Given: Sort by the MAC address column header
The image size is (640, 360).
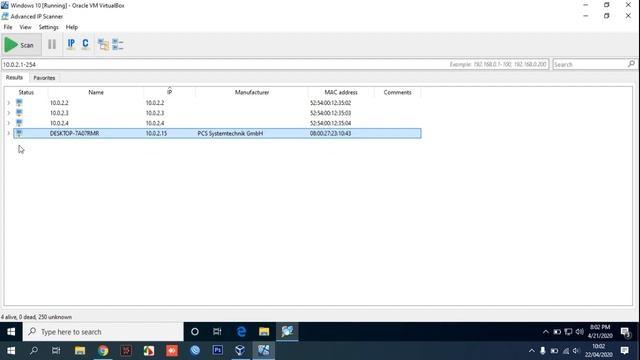Looking at the screenshot, I should point(340,92).
